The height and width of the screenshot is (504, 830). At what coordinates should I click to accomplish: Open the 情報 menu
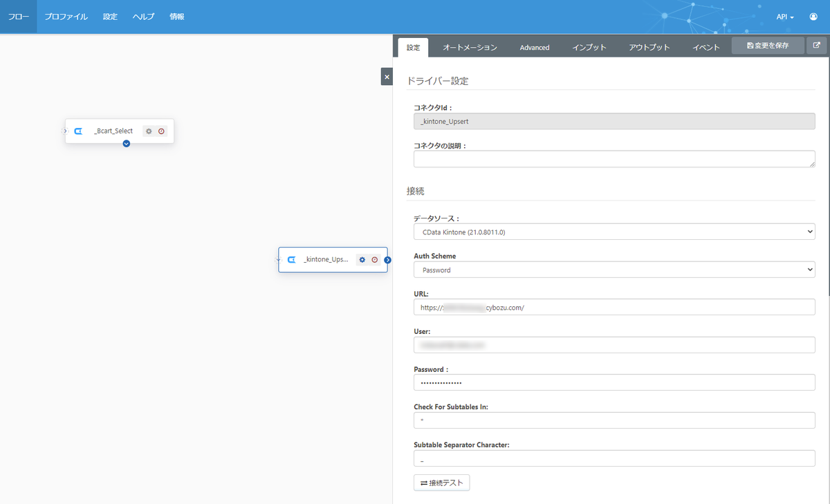[177, 17]
